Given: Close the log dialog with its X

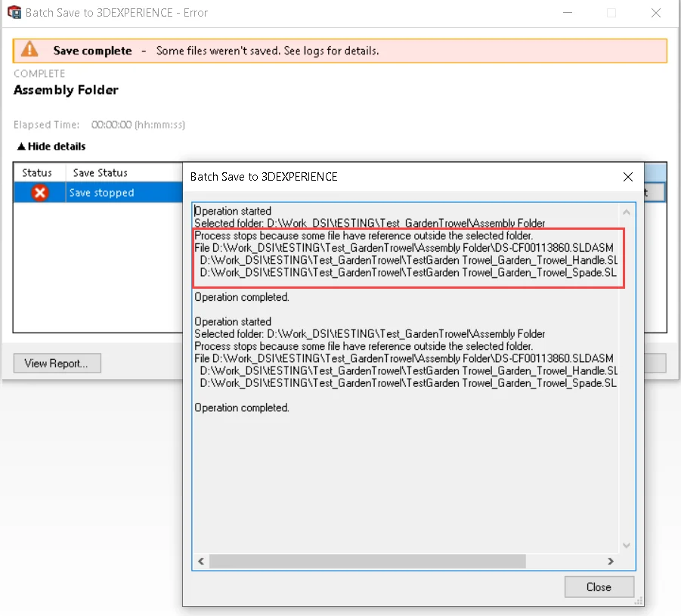Looking at the screenshot, I should tap(627, 177).
